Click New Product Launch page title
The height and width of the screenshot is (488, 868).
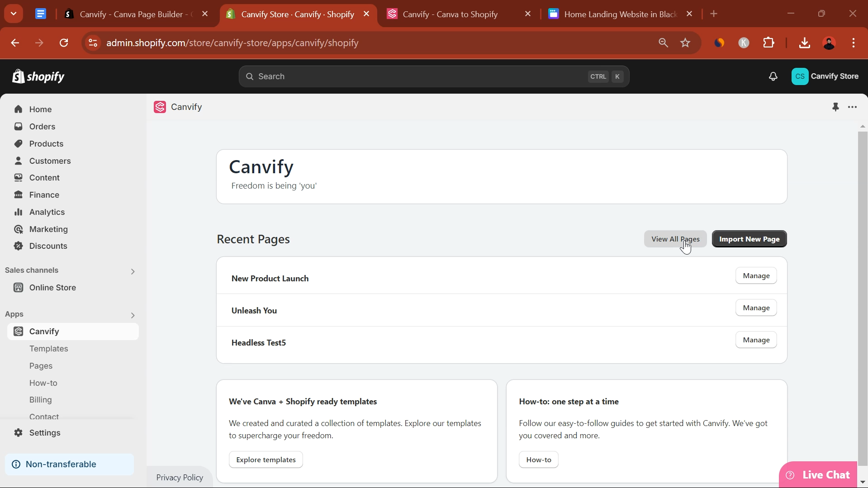pyautogui.click(x=270, y=279)
